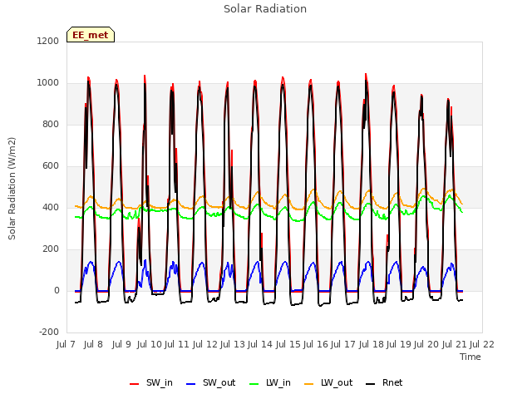Click the 1200 y-axis tick label

coord(48,41)
